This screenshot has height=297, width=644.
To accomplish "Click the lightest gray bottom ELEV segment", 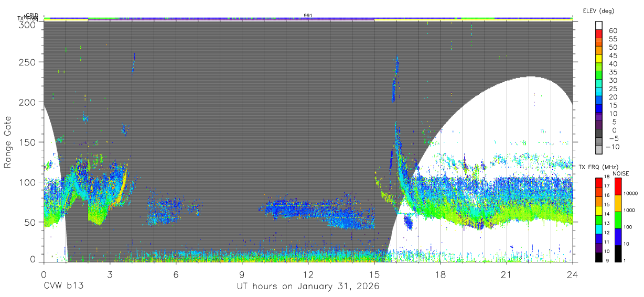I will pos(599,150).
